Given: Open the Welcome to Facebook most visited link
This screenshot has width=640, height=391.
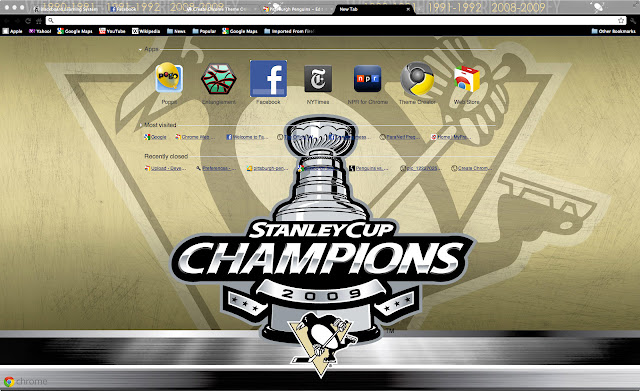Looking at the screenshot, I should coord(247,137).
